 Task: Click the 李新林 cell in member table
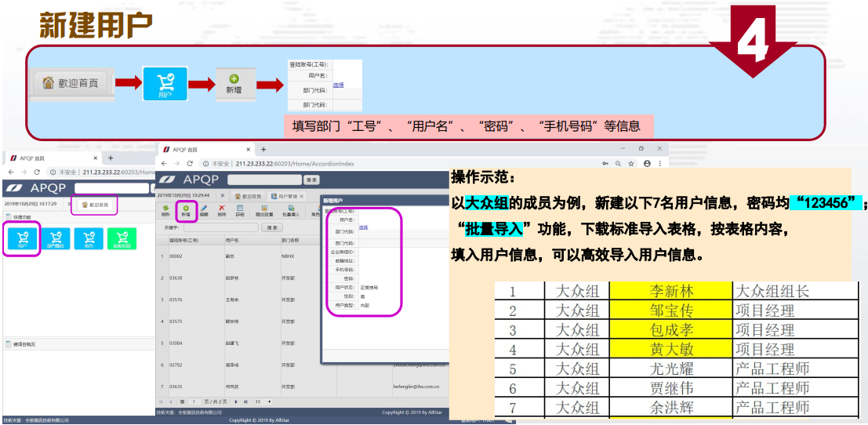(671, 291)
